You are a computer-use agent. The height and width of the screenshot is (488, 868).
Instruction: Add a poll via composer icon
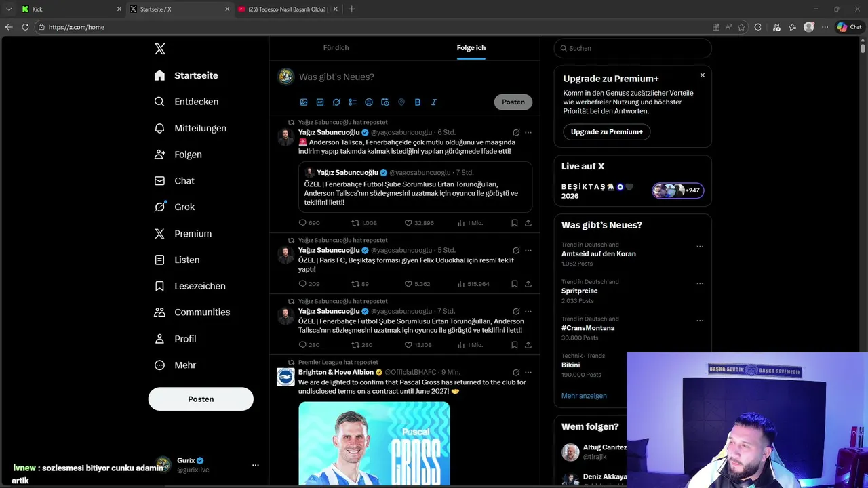click(353, 102)
